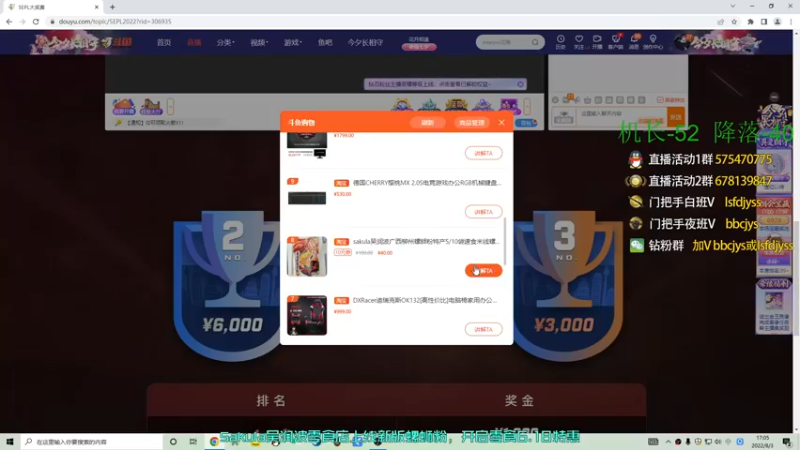Close the purple fan notification banner
The height and width of the screenshot is (450, 800).
tap(520, 84)
